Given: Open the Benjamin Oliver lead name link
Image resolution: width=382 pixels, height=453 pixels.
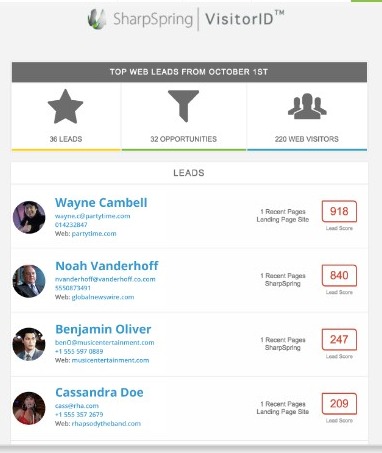Looking at the screenshot, I should (103, 329).
